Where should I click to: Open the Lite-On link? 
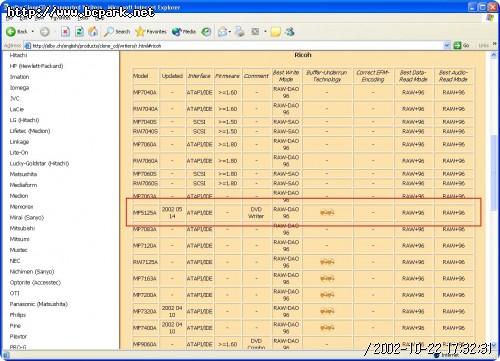tap(19, 153)
